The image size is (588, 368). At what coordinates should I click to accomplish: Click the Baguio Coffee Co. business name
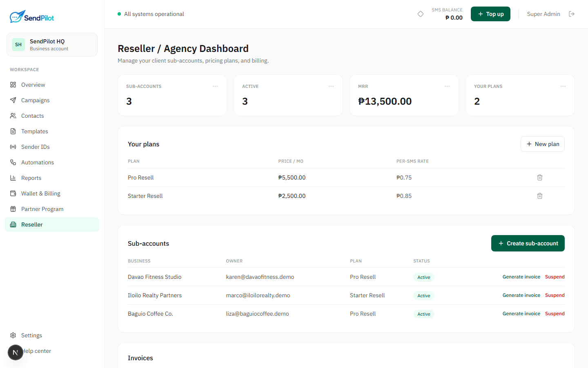tap(151, 314)
